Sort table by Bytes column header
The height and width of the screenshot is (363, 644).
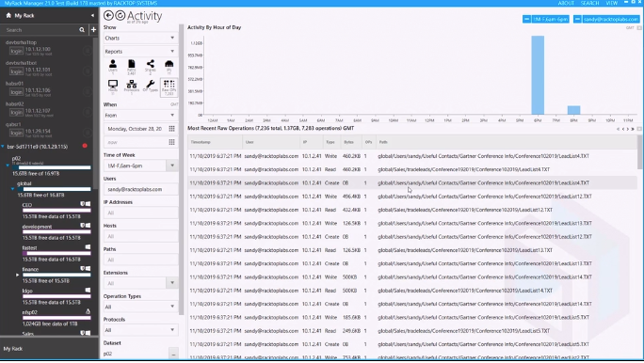click(x=351, y=142)
